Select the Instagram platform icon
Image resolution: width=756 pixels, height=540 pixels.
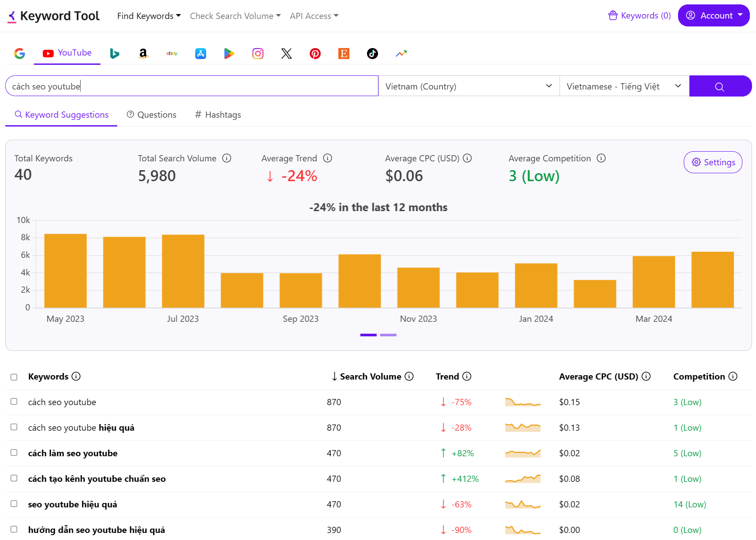258,53
